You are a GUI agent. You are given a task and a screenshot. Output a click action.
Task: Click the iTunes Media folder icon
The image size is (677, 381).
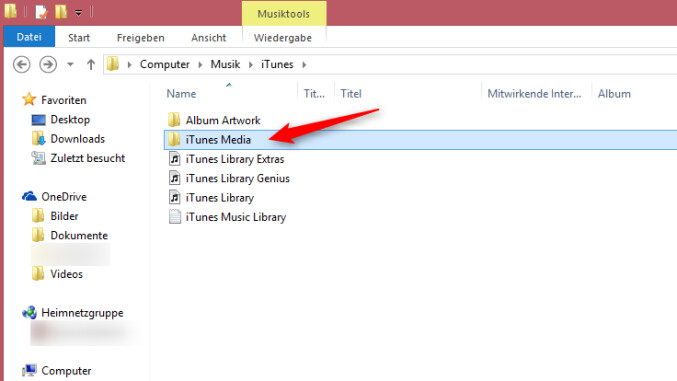click(174, 139)
